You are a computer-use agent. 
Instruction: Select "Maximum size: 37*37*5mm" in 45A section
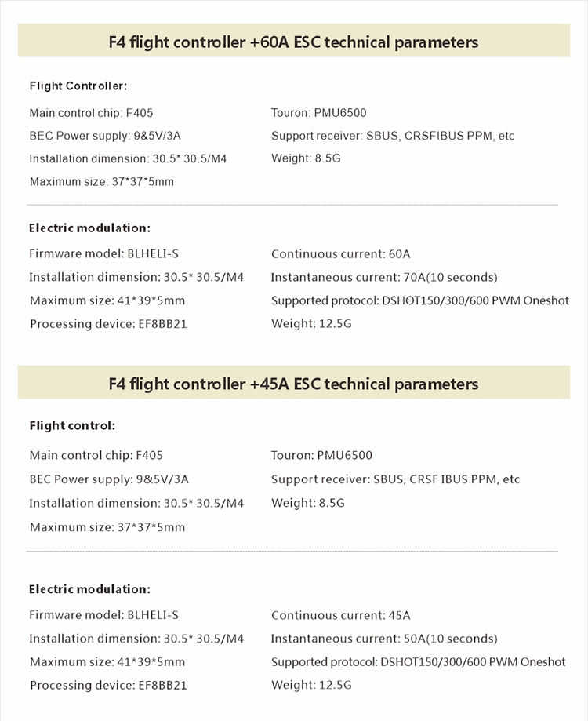(x=107, y=527)
